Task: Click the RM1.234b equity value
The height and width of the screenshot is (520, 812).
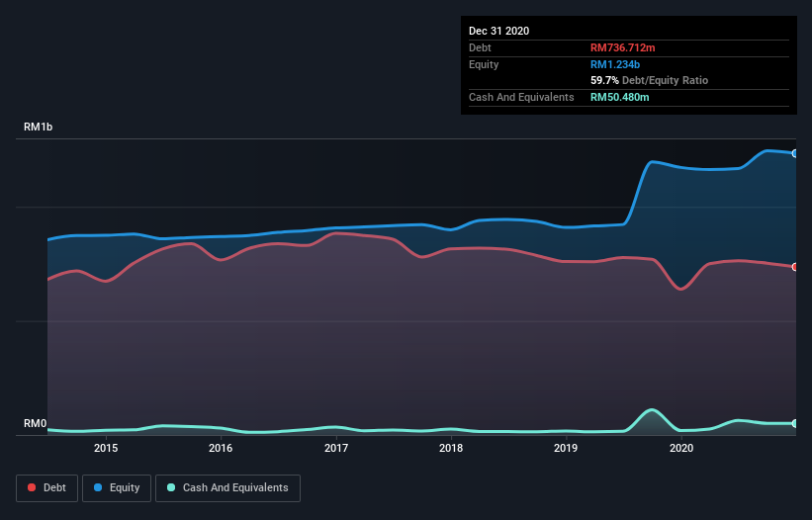Action: pyautogui.click(x=615, y=64)
